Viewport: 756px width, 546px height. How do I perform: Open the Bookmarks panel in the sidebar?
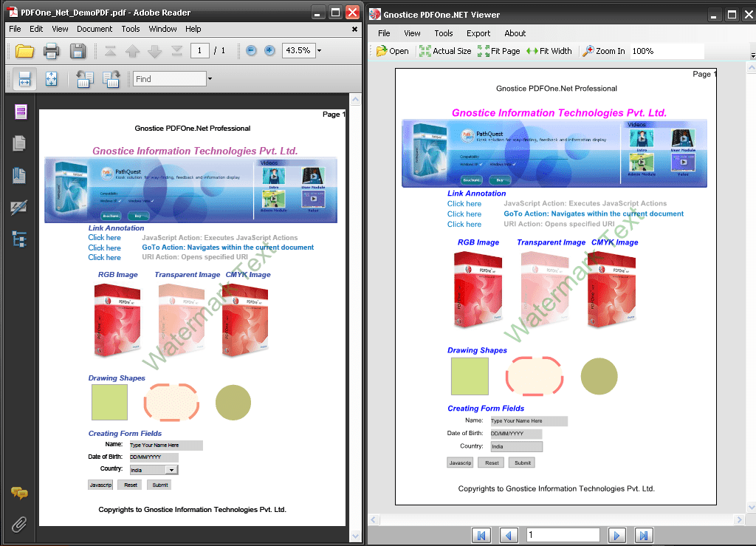20,174
